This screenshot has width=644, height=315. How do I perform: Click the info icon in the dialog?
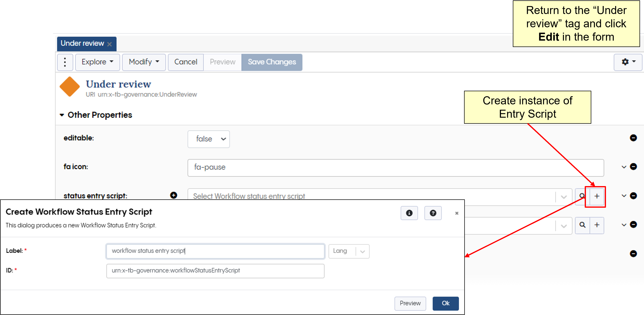[409, 214]
